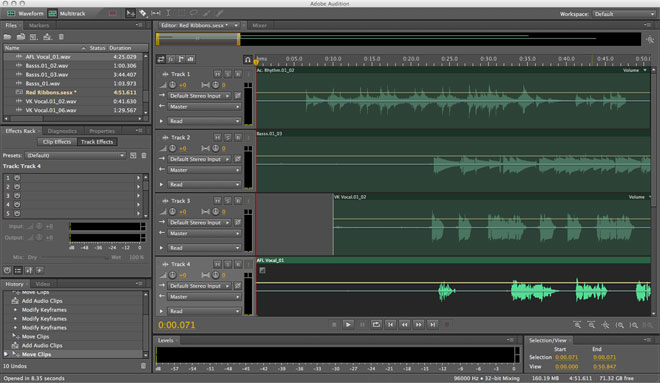Show the track EQ view

191,59
